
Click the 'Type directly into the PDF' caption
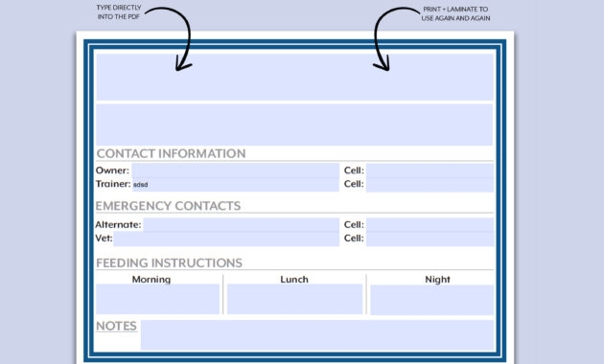coord(119,11)
